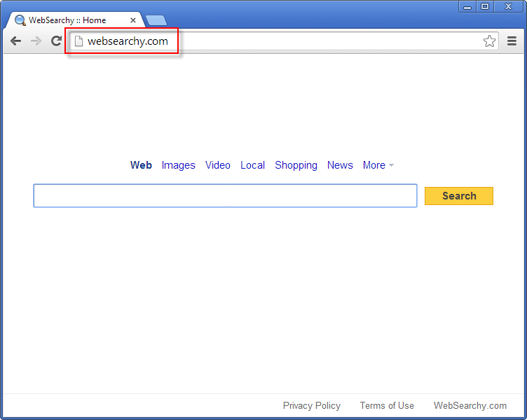Select the WebSearchy :: Home tab
This screenshot has width=527, height=420.
coord(76,20)
